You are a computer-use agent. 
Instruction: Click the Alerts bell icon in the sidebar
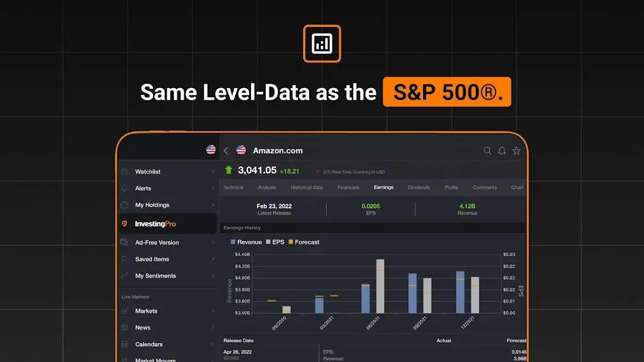124,188
